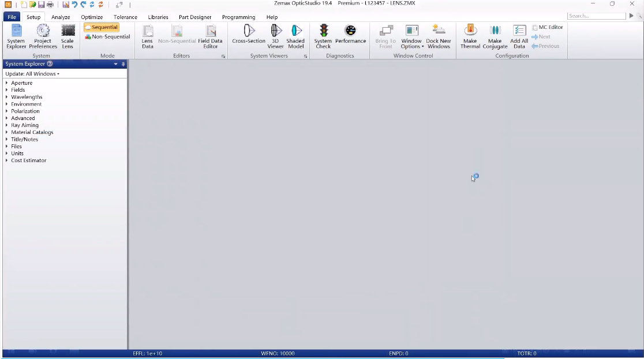Viewport: 644px width, 359px height.
Task: Click the ENPD: 0 status value
Action: (398, 353)
